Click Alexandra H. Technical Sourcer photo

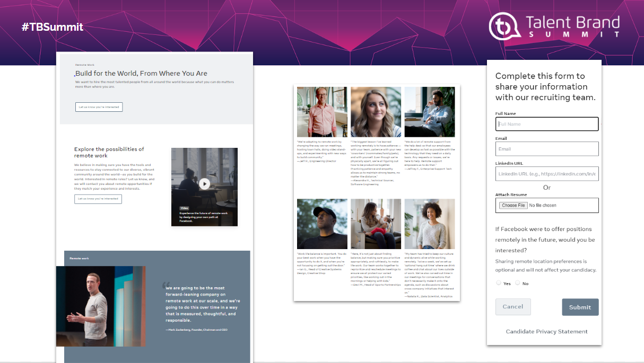click(x=376, y=112)
